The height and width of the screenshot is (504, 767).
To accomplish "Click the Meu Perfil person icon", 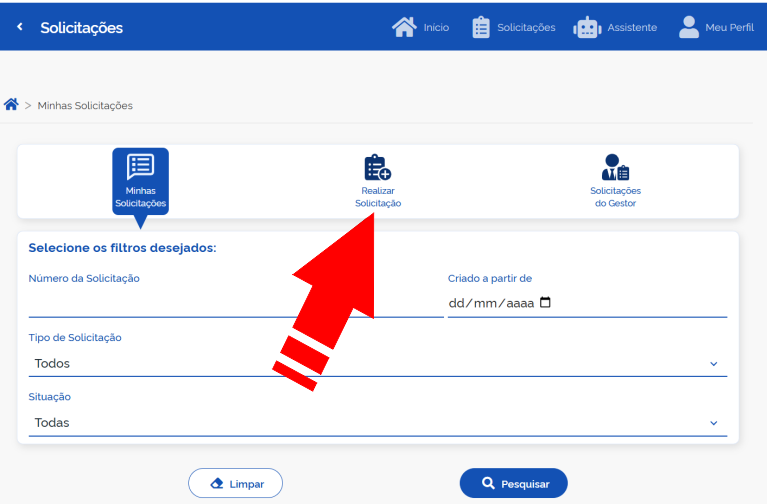I will click(x=689, y=27).
